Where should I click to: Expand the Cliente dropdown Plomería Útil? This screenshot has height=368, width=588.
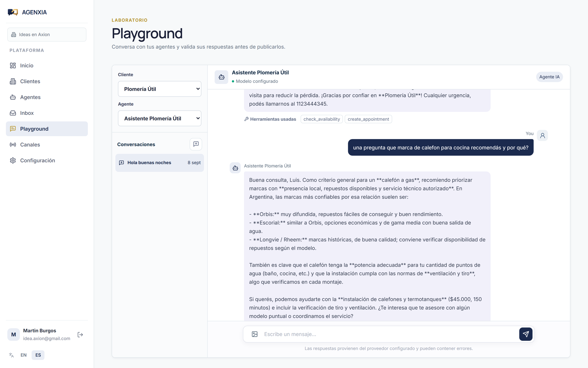click(159, 89)
